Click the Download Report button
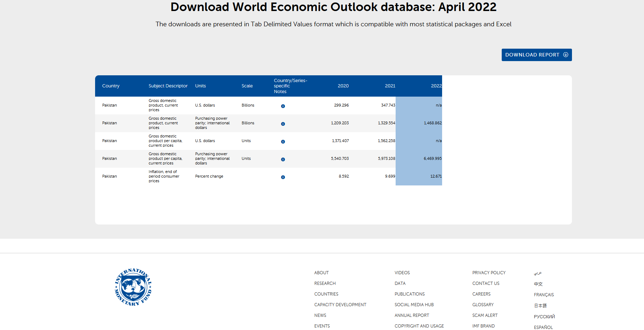 point(536,55)
